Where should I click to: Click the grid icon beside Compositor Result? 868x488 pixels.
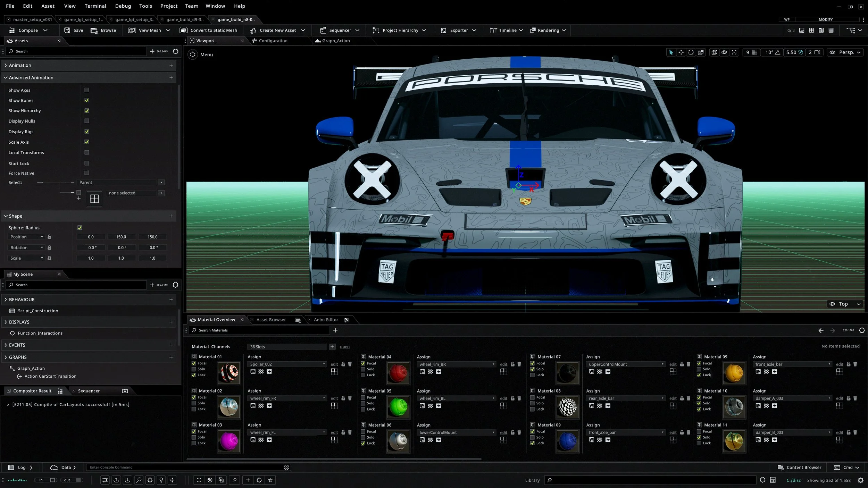click(x=60, y=391)
